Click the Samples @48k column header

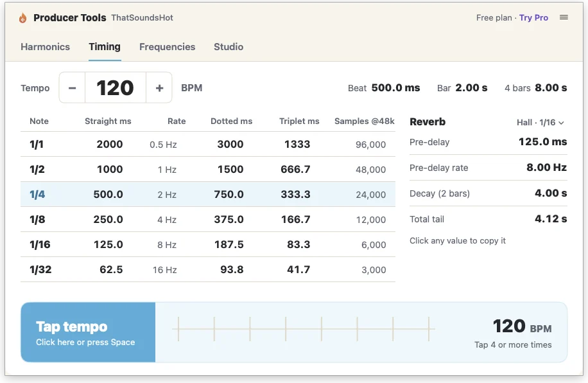coord(365,121)
